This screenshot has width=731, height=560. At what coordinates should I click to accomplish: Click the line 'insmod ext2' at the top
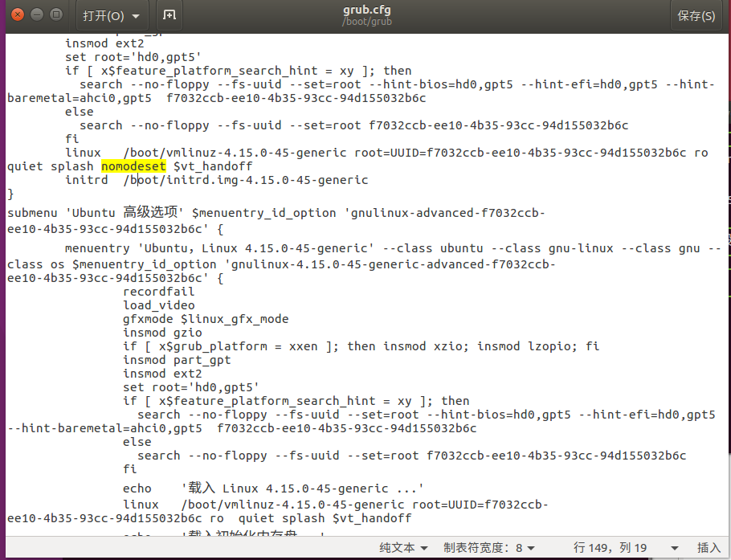pyautogui.click(x=104, y=43)
